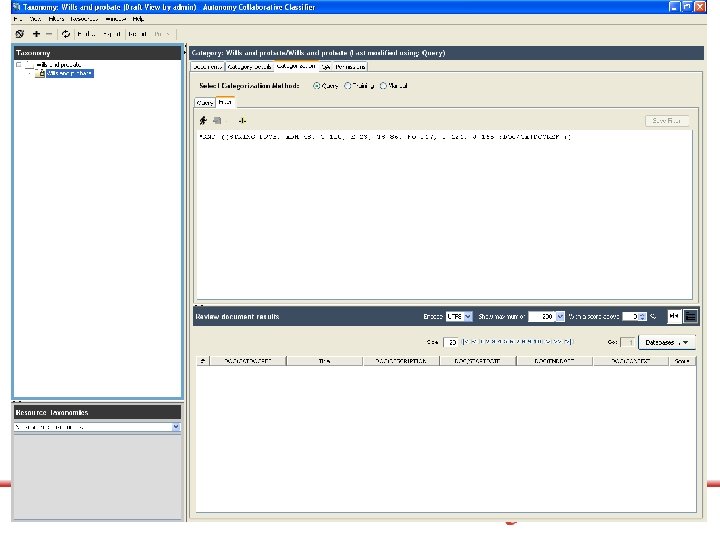Viewport: 720px width, 540px height.
Task: Switch results to the compact view icon
Action: [674, 316]
